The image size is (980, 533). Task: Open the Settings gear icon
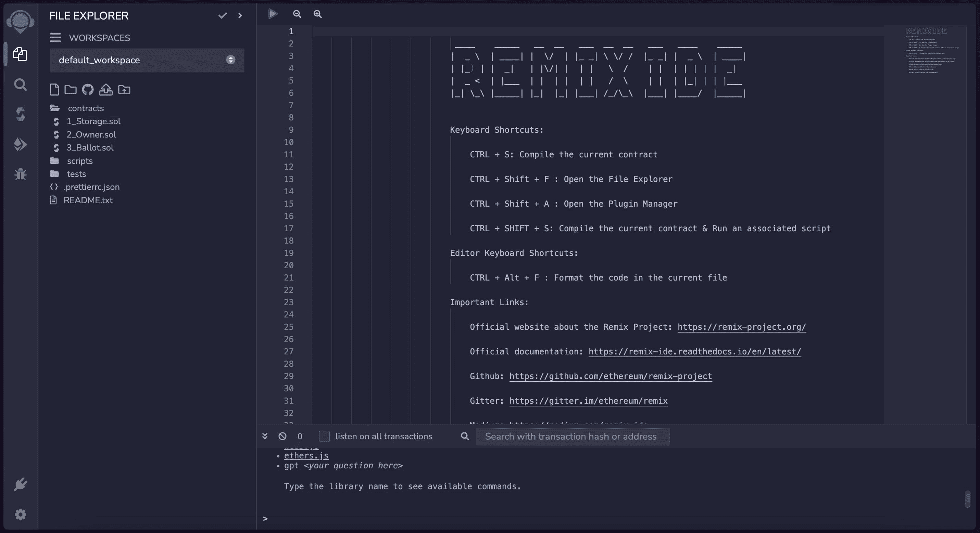(x=20, y=515)
